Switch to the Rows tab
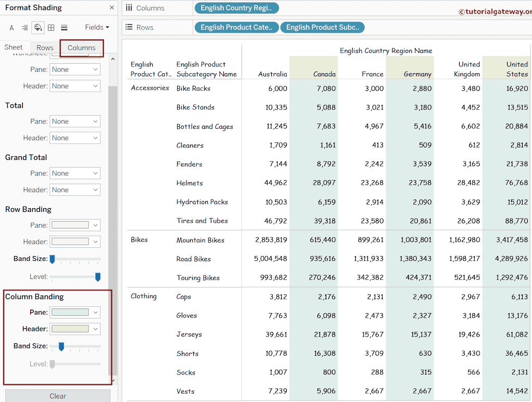 (x=45, y=47)
